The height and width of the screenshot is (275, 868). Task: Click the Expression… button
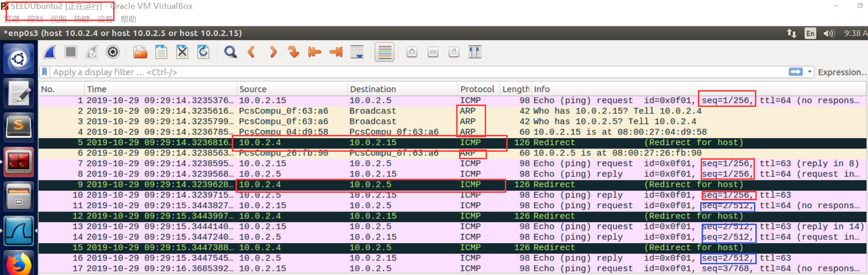[x=842, y=72]
